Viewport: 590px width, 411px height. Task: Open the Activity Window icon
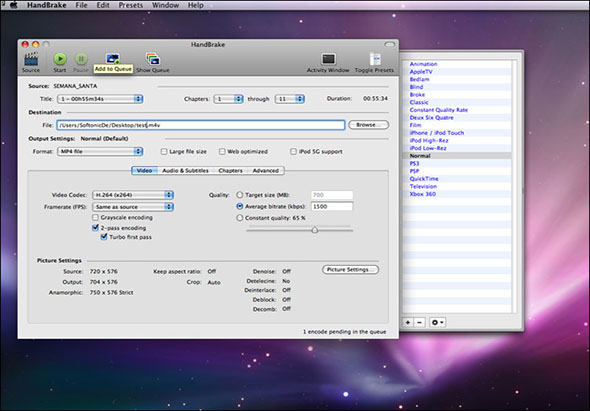pyautogui.click(x=328, y=59)
